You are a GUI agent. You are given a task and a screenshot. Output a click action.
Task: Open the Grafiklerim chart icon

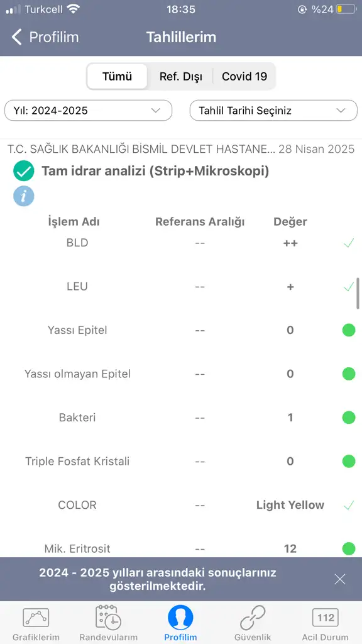(36, 618)
